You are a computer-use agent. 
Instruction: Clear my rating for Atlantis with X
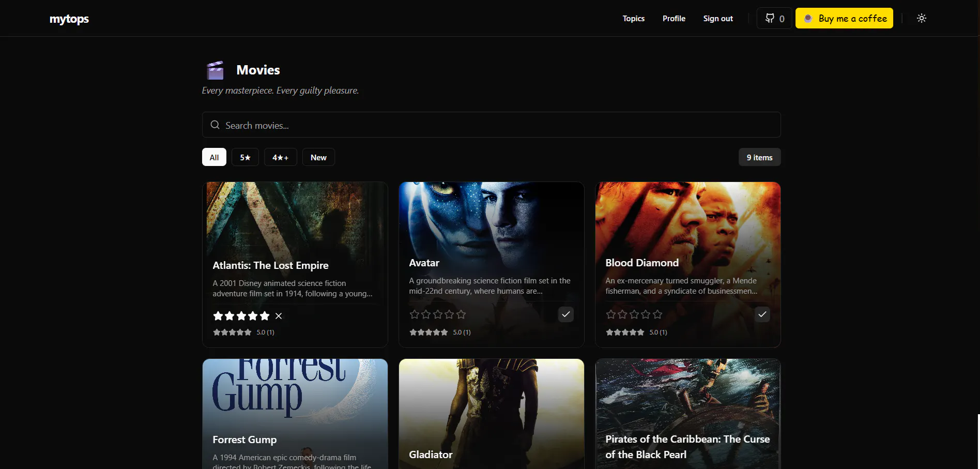pos(279,316)
